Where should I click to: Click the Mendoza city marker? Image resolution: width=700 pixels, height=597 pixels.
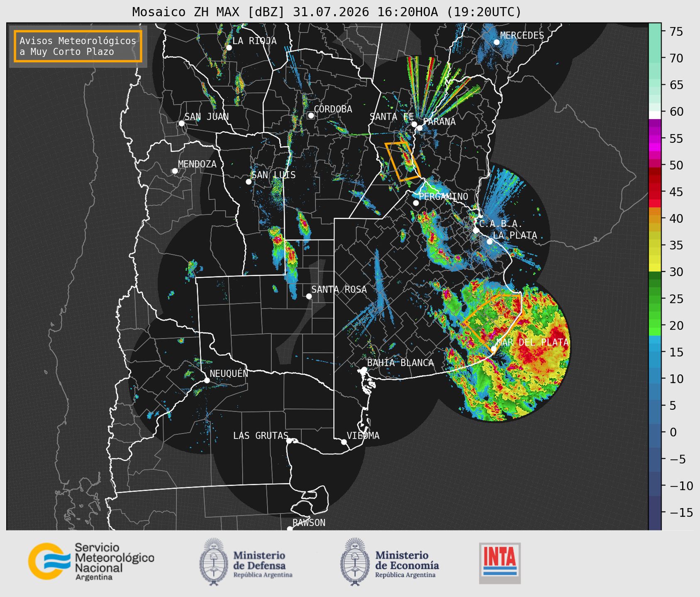point(175,171)
